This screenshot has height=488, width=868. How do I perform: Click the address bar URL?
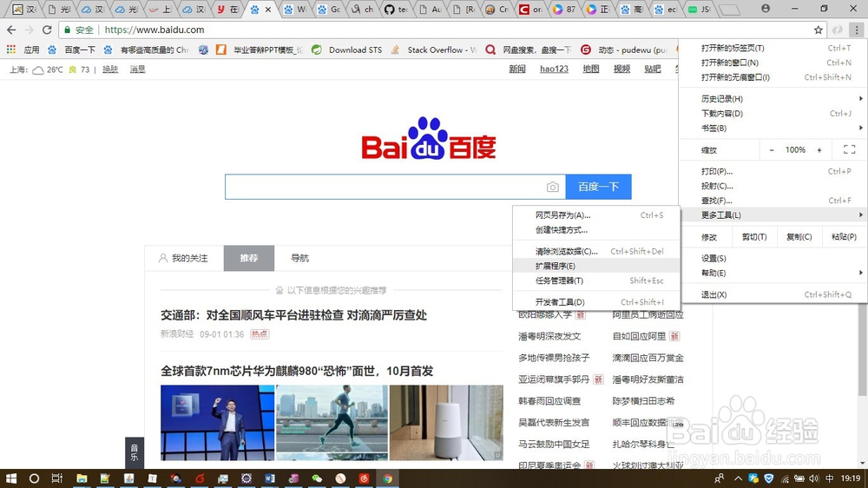[155, 30]
